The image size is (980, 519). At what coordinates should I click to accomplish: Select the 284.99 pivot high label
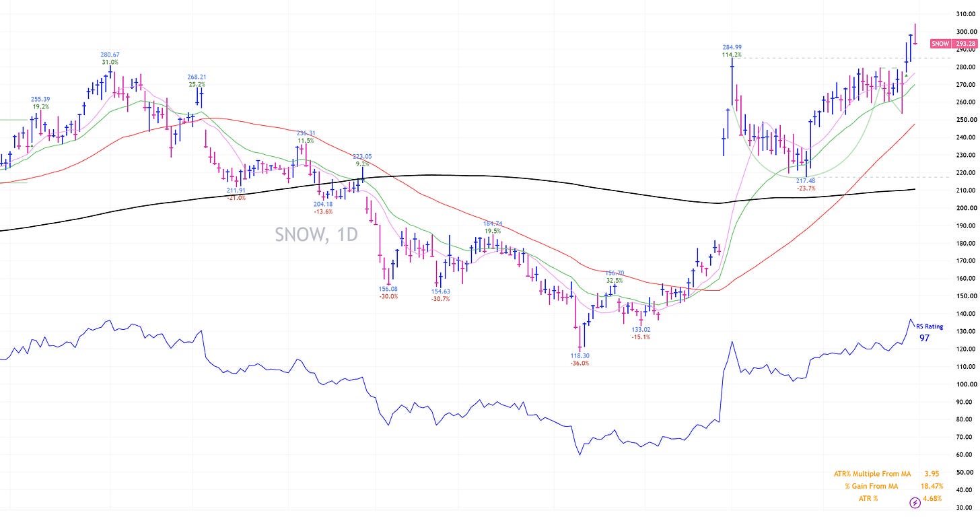731,47
